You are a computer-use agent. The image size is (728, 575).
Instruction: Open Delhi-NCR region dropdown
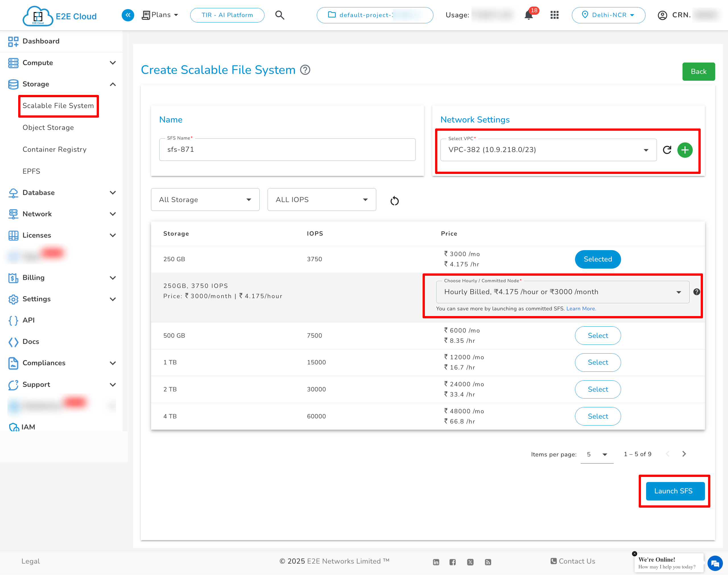[x=609, y=15]
